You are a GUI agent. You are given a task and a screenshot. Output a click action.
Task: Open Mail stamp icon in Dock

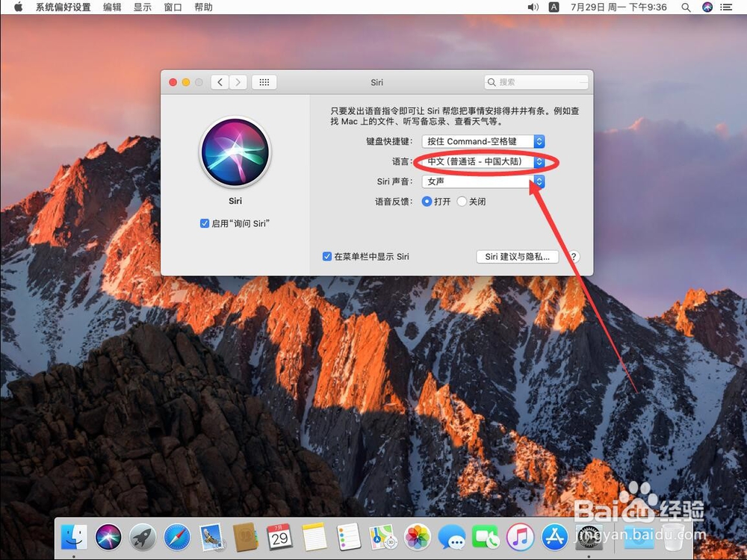tap(211, 537)
